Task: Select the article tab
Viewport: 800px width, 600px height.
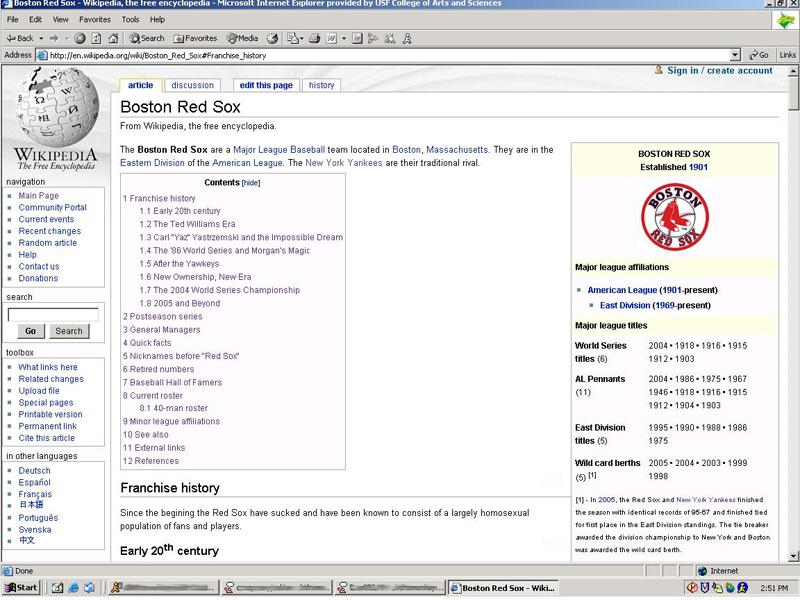Action: (x=140, y=85)
